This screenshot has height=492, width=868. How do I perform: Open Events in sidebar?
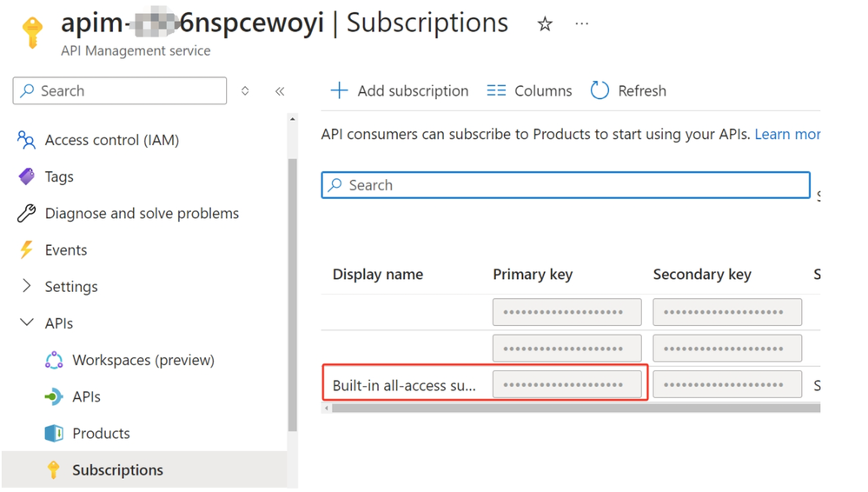(66, 249)
